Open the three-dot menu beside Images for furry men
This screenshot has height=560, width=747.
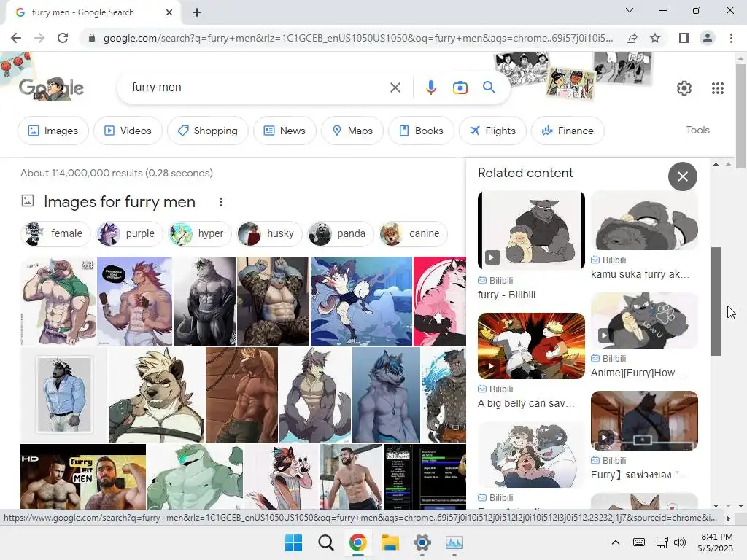click(220, 202)
